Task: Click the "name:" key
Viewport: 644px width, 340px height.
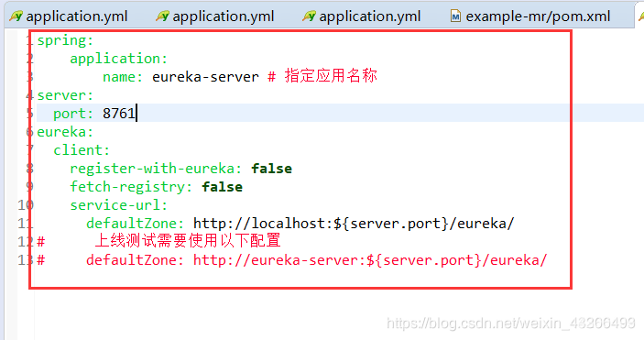Action: pos(123,77)
